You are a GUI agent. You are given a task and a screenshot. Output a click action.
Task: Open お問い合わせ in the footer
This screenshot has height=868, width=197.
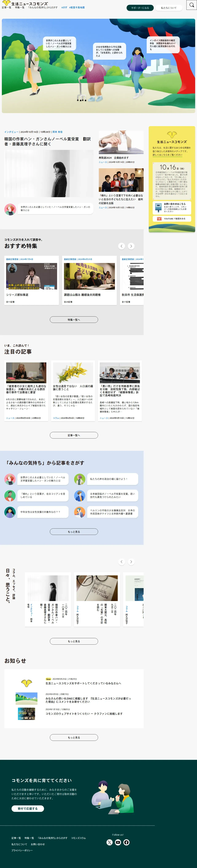click(38, 844)
